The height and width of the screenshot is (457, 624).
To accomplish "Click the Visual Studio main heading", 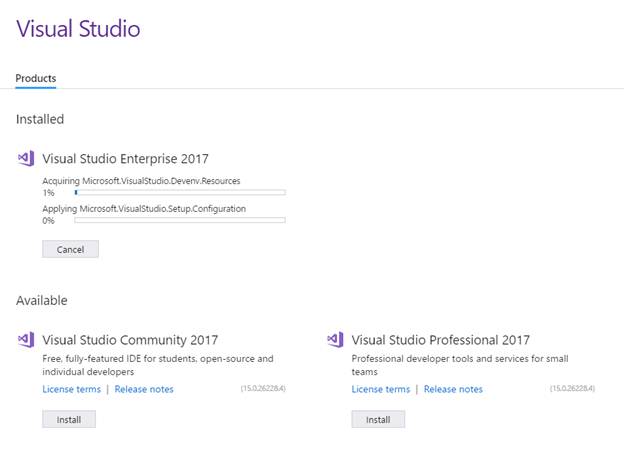I will (78, 28).
